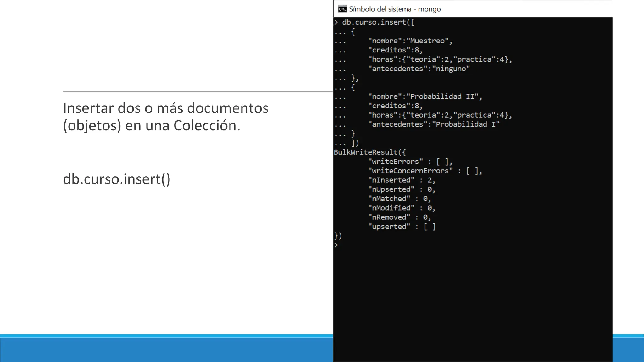Click the 'db.curso.insert([' command line

click(x=378, y=22)
